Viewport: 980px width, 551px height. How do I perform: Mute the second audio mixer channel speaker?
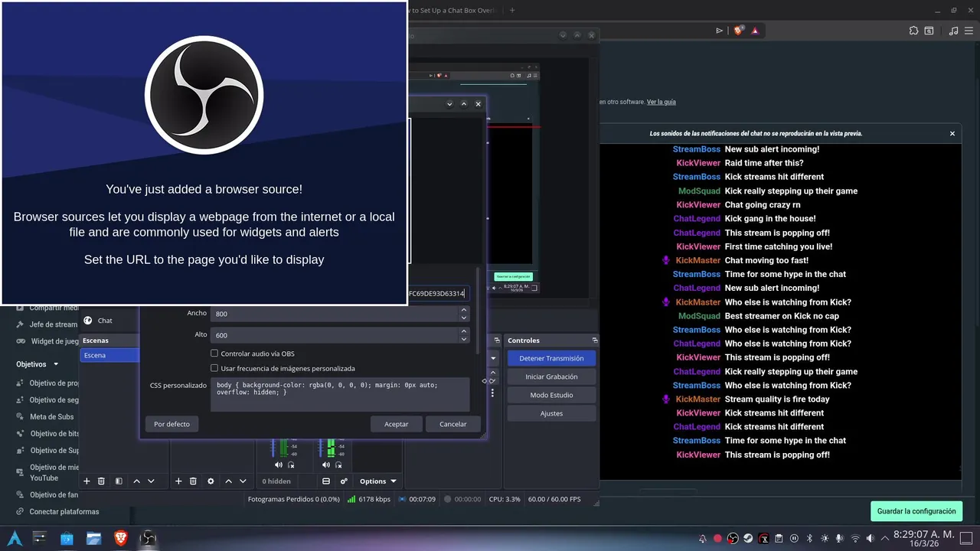click(x=326, y=465)
